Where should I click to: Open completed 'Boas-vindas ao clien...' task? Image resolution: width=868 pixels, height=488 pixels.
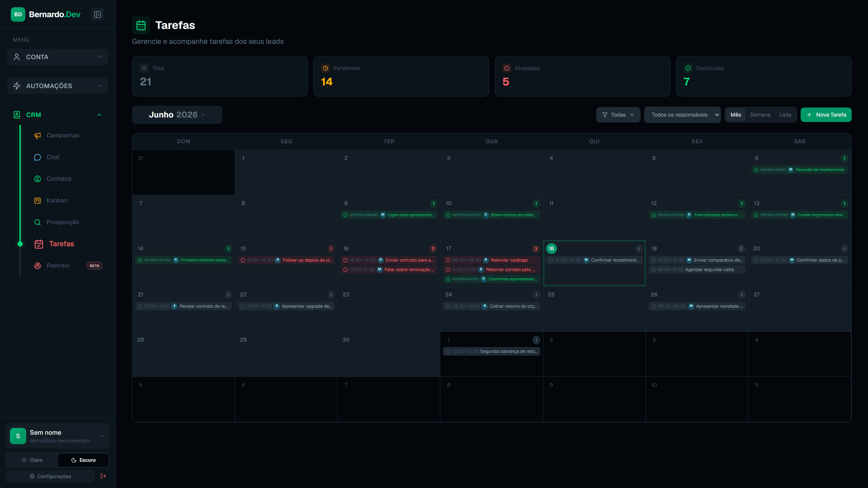tap(491, 215)
